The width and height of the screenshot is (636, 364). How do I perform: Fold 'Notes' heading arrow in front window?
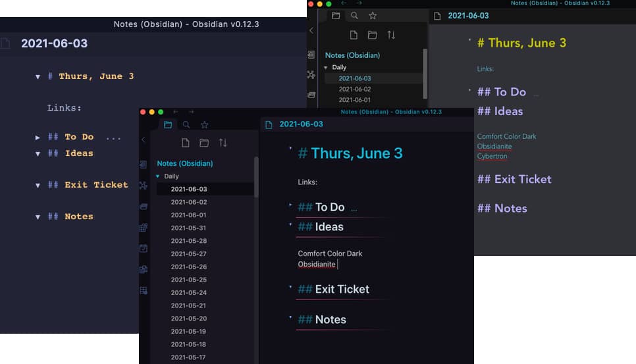point(290,317)
